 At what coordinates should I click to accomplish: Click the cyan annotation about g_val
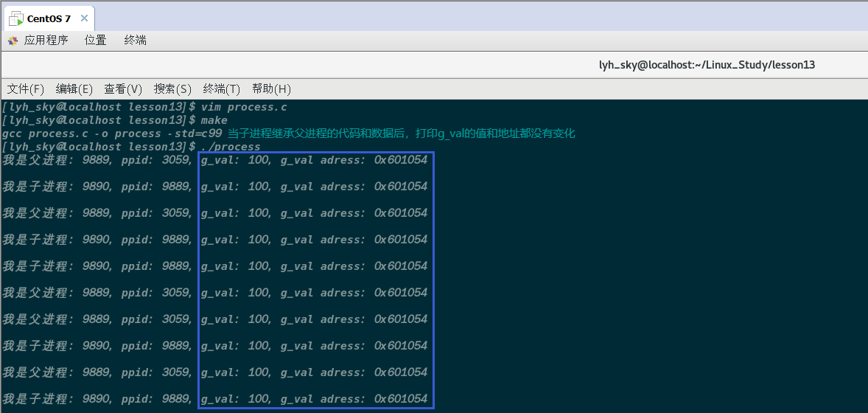(x=402, y=133)
